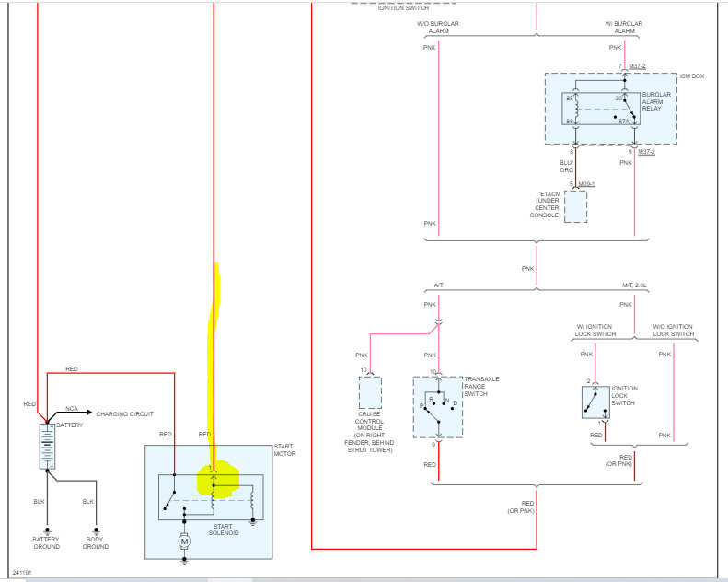Image resolution: width=728 pixels, height=582 pixels.
Task: Click the 'ETACM (UNDER CENTER CONSOLE)' text
Action: point(546,204)
